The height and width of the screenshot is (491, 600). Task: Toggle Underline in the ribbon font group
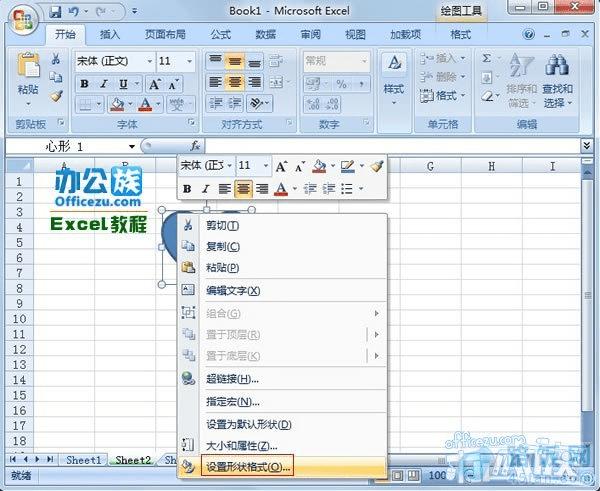(123, 84)
